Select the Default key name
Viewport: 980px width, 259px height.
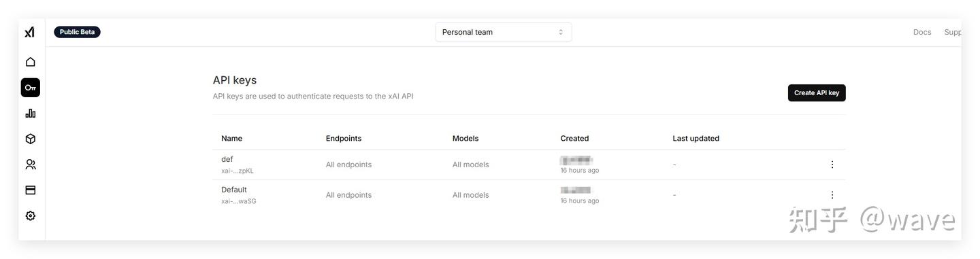pos(234,190)
